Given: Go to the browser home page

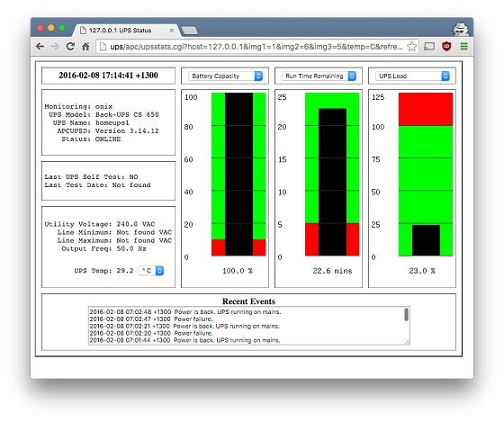Looking at the screenshot, I should click(x=85, y=47).
